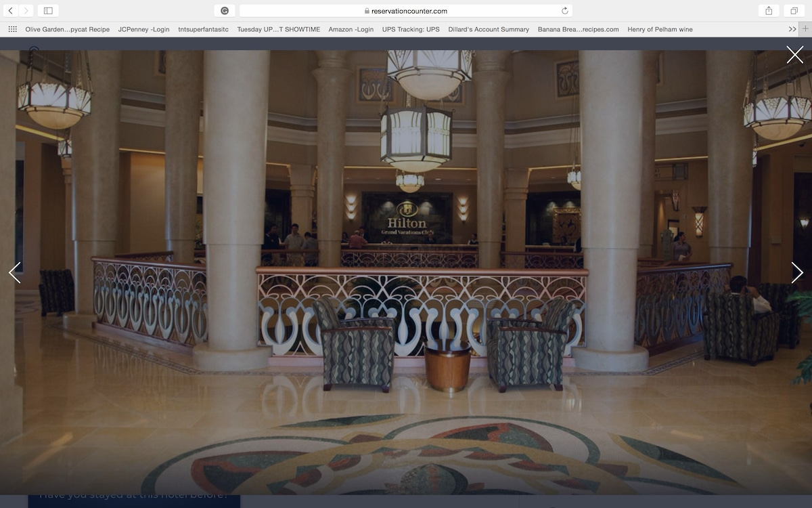Reload the page with the refresh icon
Screen dimensions: 812x508
[x=565, y=11]
